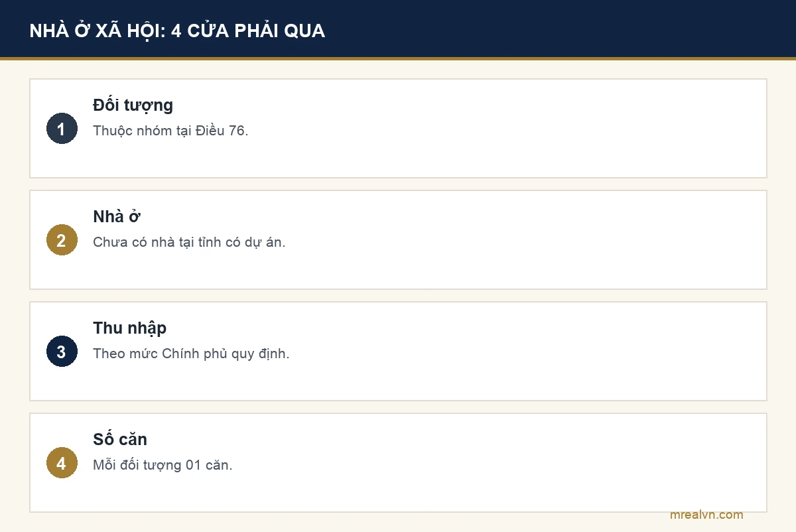Image resolution: width=796 pixels, height=532 pixels.
Task: Select the Nhà ở heading
Action: [117, 217]
